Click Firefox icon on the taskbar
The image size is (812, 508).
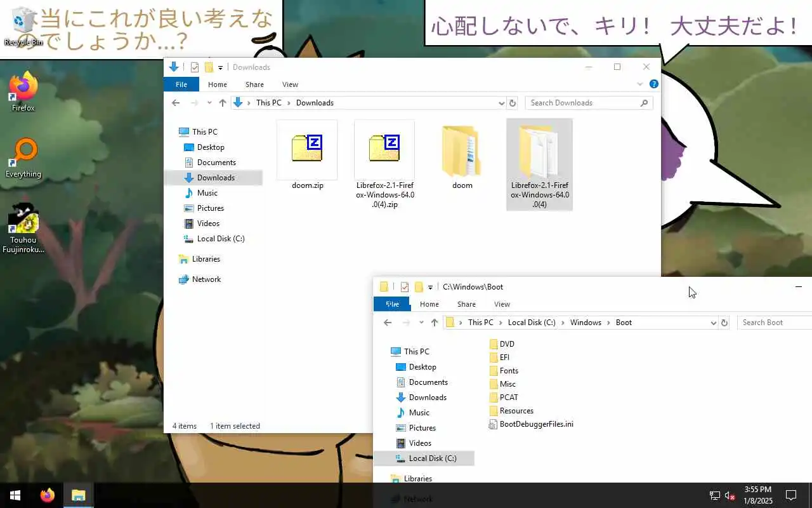pyautogui.click(x=48, y=495)
